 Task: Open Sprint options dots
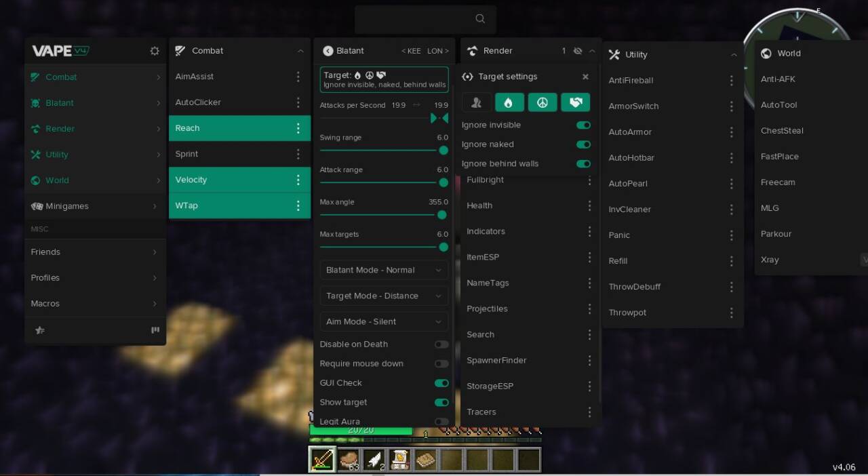click(298, 154)
